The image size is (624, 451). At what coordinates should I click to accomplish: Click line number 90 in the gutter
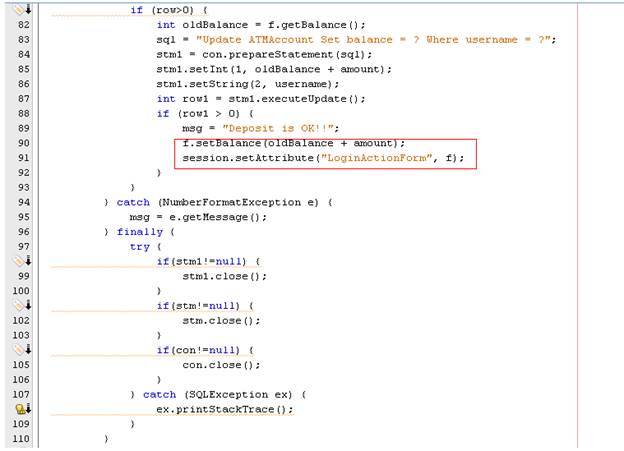point(24,143)
